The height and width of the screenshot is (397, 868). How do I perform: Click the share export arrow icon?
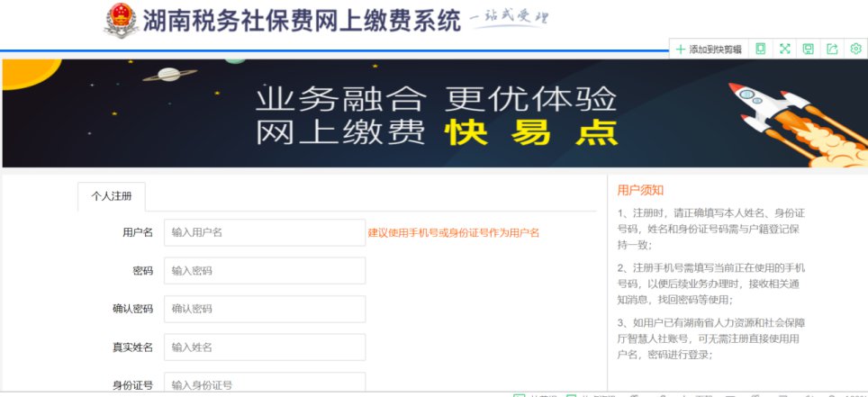tap(831, 49)
